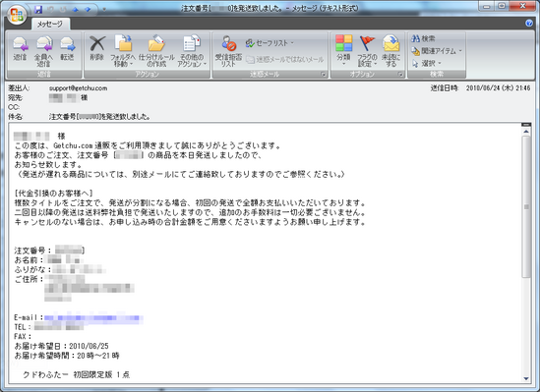This screenshot has height=392, width=540.
Task: Click the sender address support@getchu.com
Action: click(78, 88)
